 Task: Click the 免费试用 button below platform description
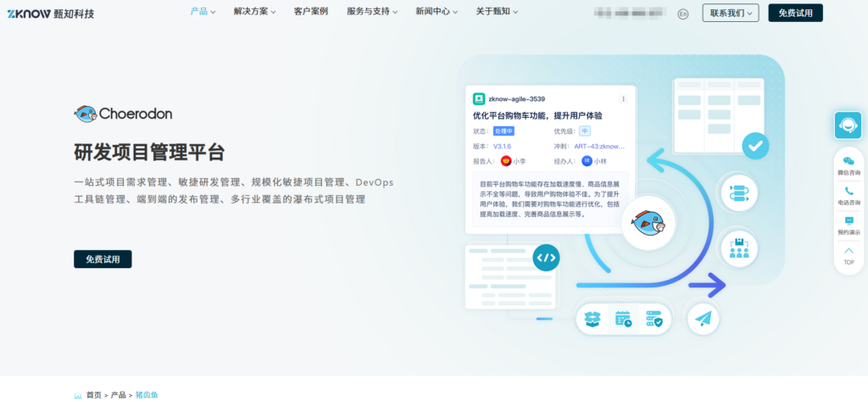(103, 260)
